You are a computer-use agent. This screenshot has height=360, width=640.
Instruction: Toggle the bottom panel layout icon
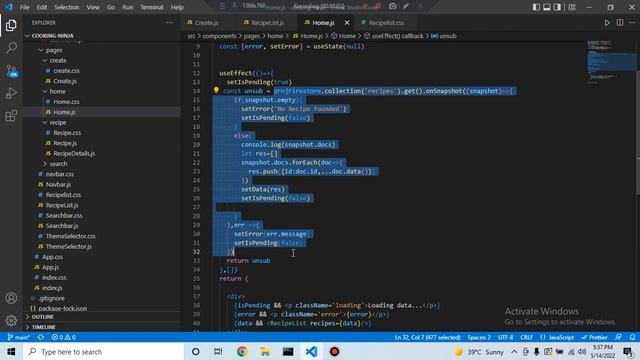coord(547,7)
